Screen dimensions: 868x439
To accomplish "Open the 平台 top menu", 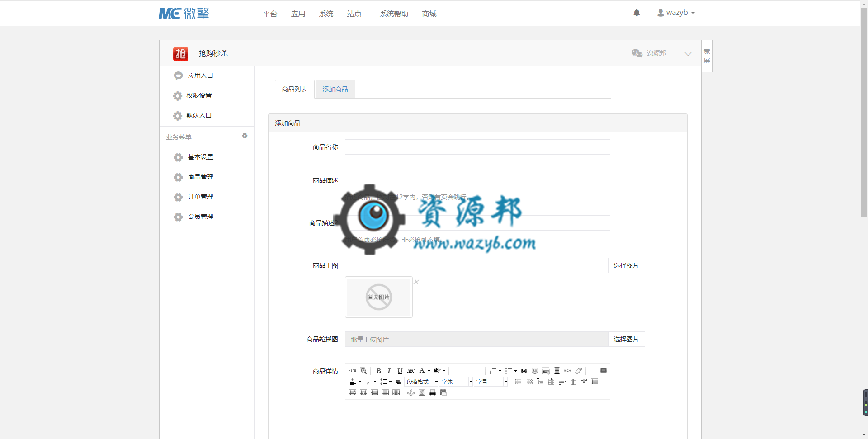I will 270,14.
